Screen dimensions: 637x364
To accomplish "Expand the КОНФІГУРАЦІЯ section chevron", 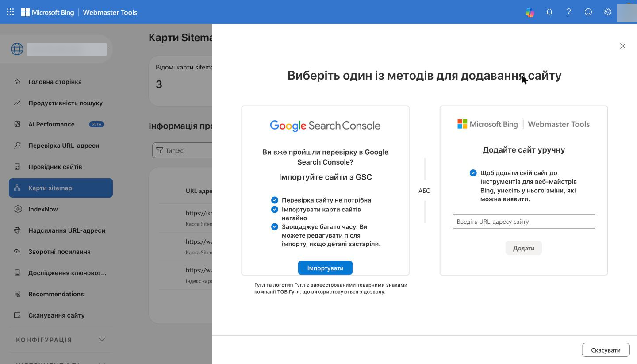I will (102, 340).
